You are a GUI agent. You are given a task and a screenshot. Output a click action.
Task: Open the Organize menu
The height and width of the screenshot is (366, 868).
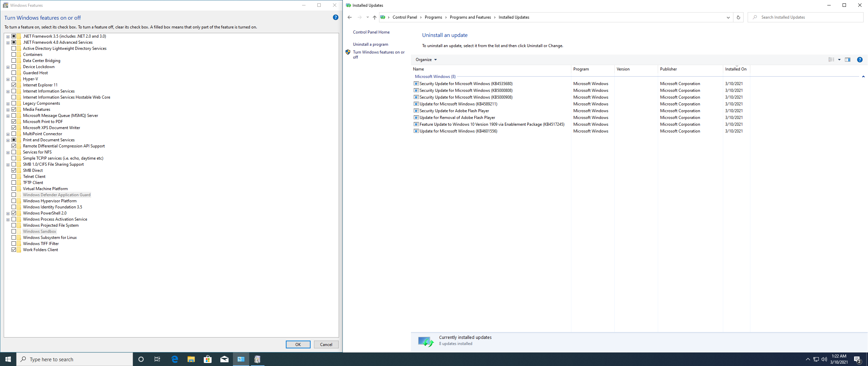click(x=426, y=60)
